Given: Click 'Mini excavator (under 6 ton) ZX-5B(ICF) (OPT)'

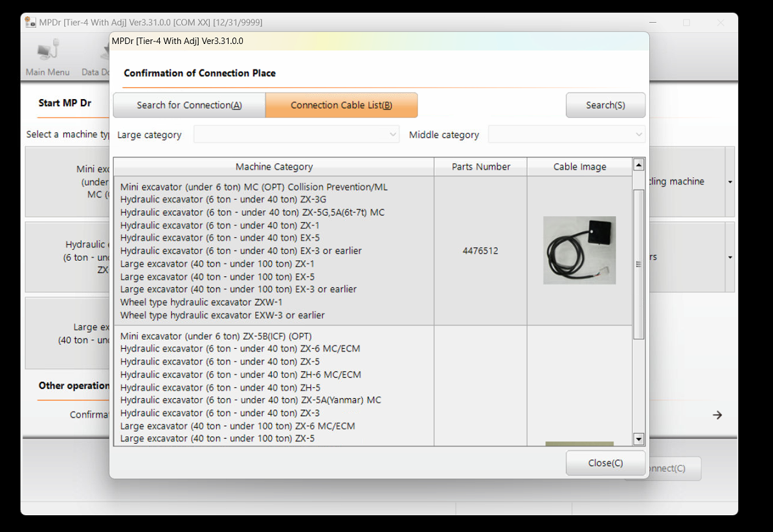Looking at the screenshot, I should 216,336.
